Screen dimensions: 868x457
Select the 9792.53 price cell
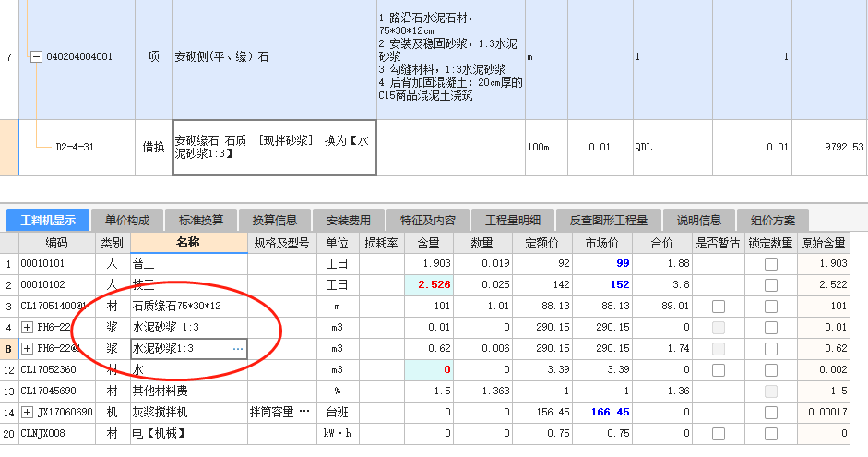(829, 148)
